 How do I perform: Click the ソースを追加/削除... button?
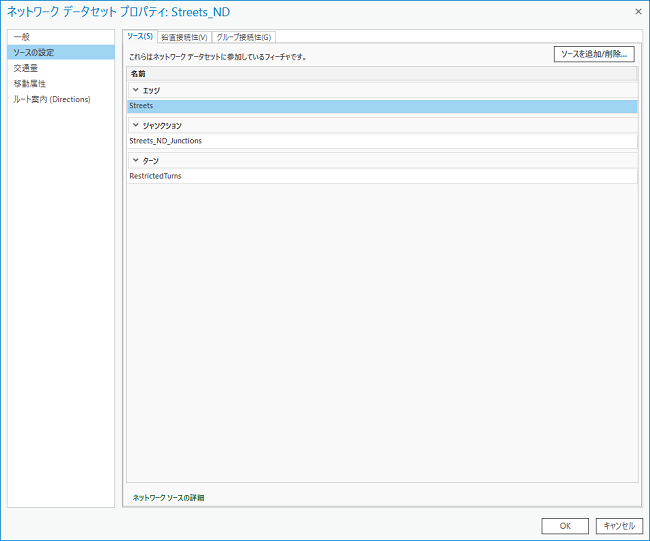tap(594, 54)
